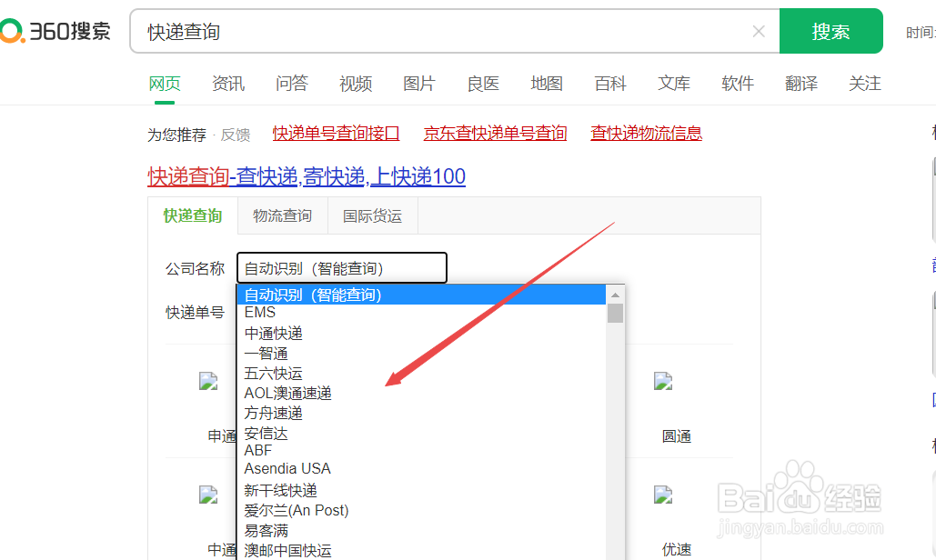The width and height of the screenshot is (936, 560).
Task: Open the 网页 tab
Action: [165, 84]
